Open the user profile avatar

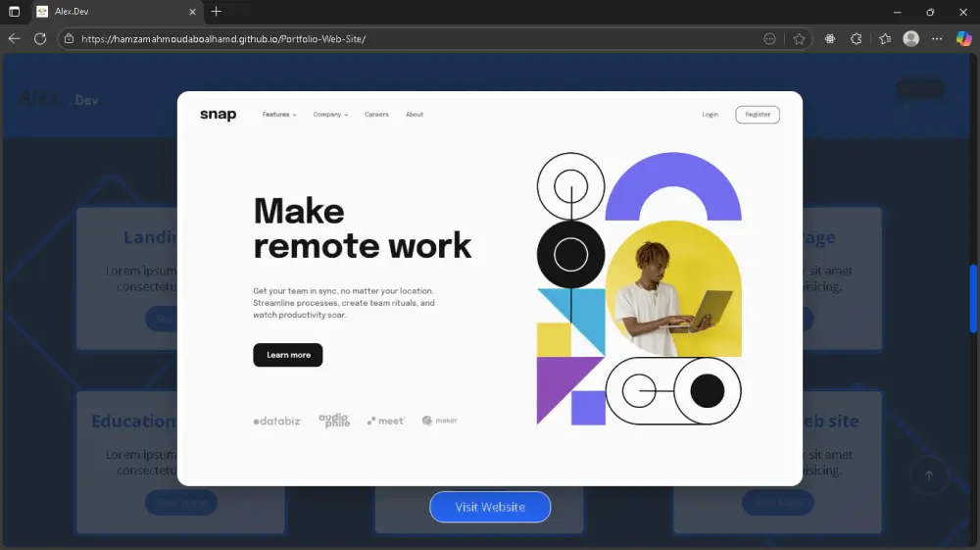tap(911, 39)
